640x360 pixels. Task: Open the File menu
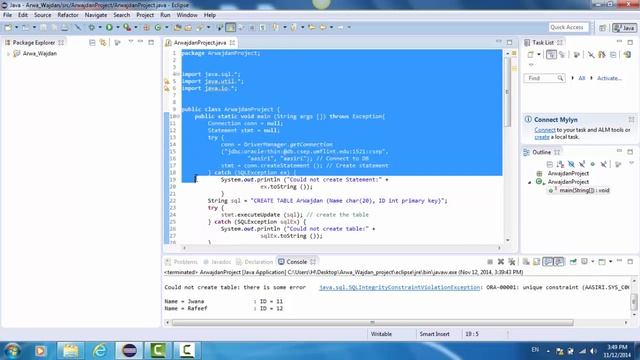(x=7, y=15)
